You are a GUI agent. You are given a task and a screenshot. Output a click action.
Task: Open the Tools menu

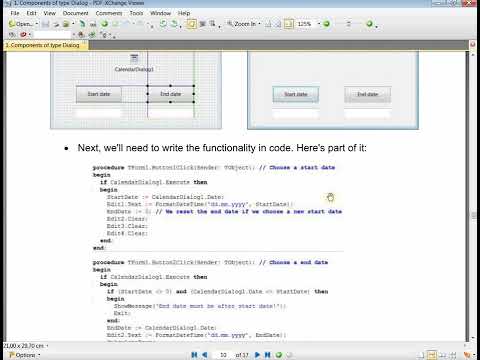[x=136, y=13]
